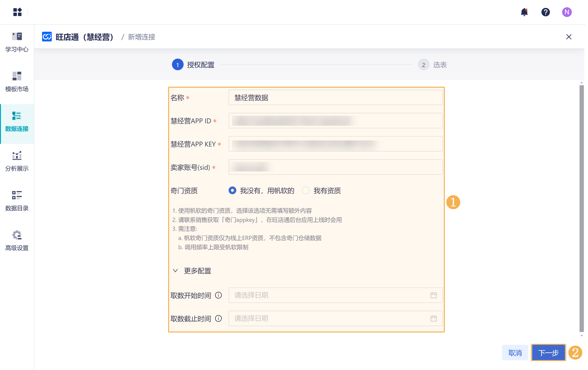
Task: Collapse the 更多配置 section
Action: [175, 270]
